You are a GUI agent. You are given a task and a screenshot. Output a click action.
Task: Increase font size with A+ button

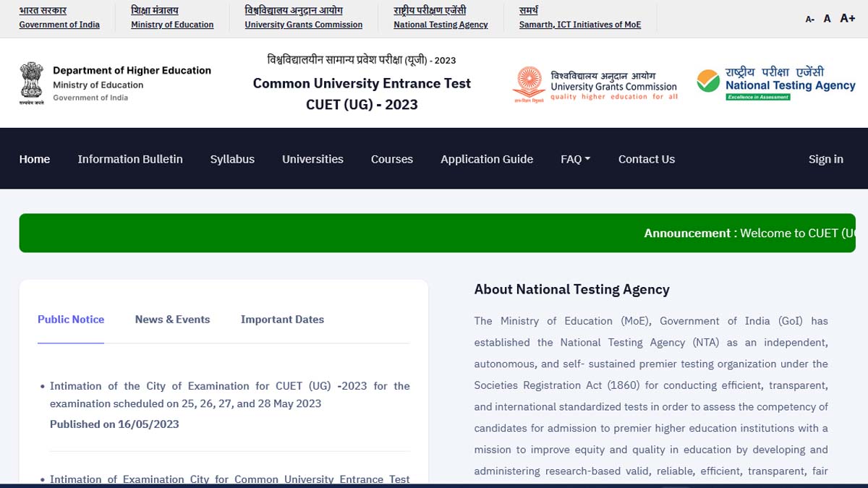pyautogui.click(x=847, y=18)
